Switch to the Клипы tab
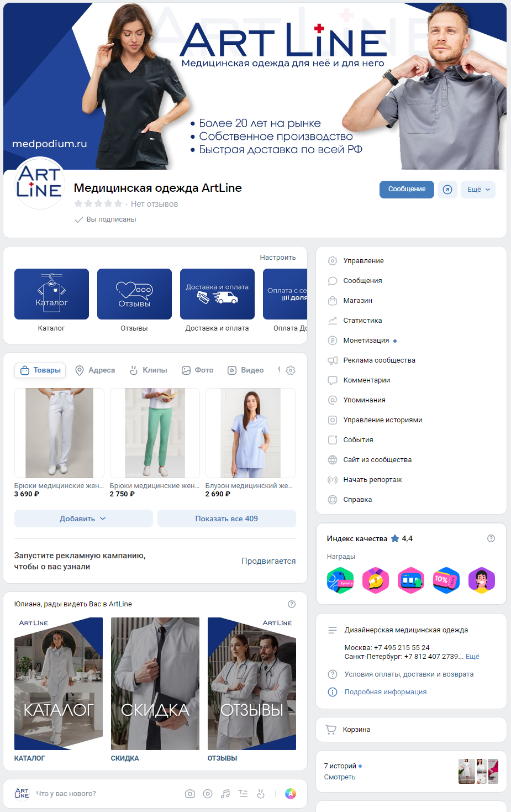 (x=149, y=370)
